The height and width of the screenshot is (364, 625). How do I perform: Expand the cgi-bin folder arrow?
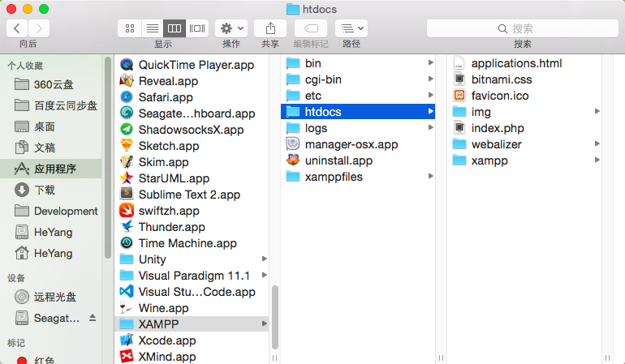pos(430,79)
